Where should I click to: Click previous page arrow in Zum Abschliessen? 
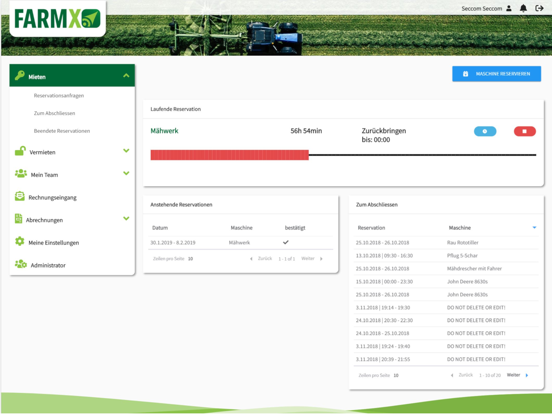point(452,375)
